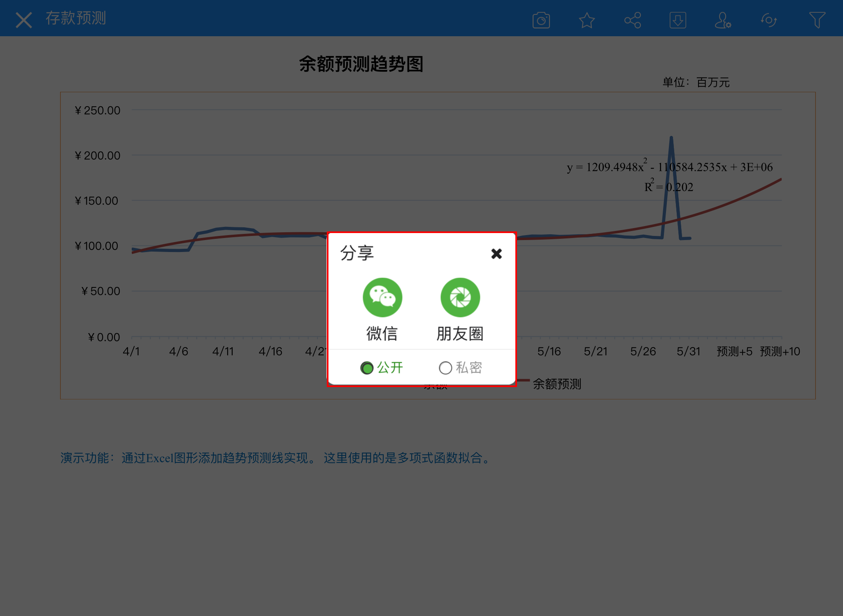Close the 存款预测 report page

24,20
